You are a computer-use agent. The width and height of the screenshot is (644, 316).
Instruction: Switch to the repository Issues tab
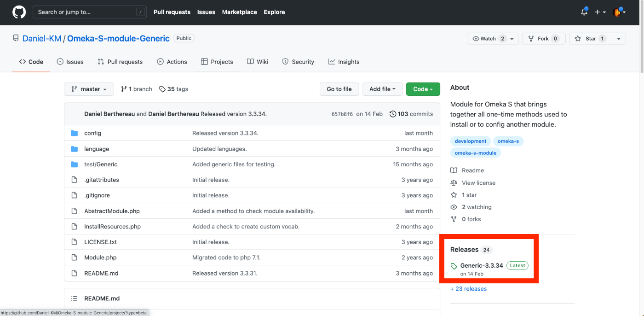pos(70,62)
